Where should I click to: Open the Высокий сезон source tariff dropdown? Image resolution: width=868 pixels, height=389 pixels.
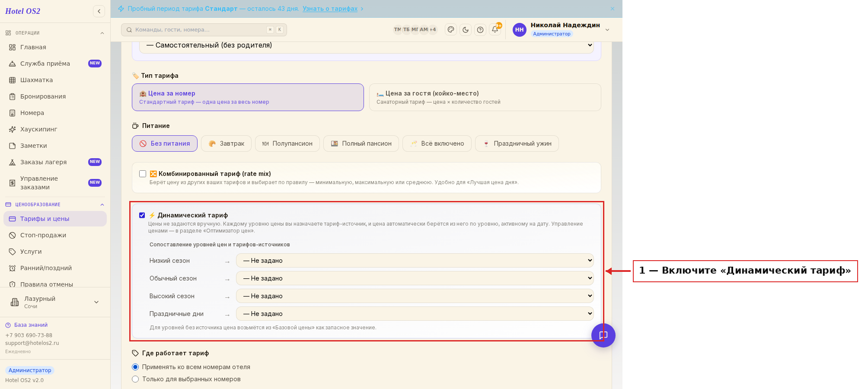[x=415, y=296]
